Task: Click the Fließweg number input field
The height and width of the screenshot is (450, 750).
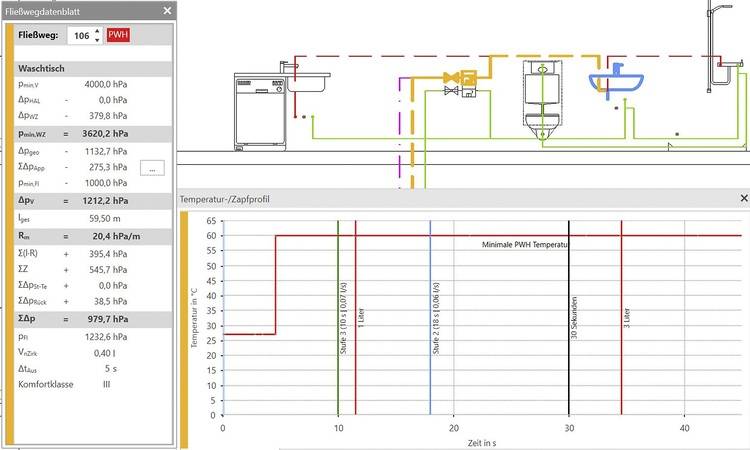Action: click(79, 36)
